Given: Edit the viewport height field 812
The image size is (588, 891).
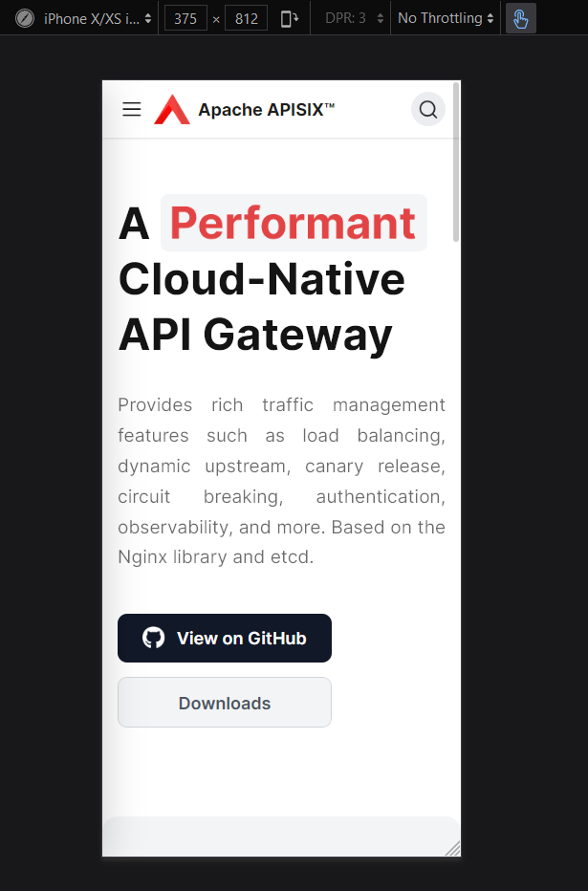Looking at the screenshot, I should (x=247, y=19).
